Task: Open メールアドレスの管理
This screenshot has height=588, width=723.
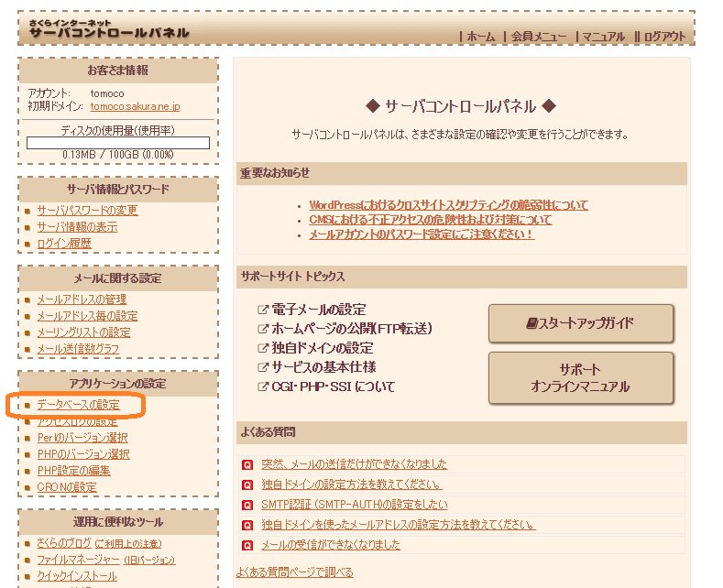Action: (82, 299)
